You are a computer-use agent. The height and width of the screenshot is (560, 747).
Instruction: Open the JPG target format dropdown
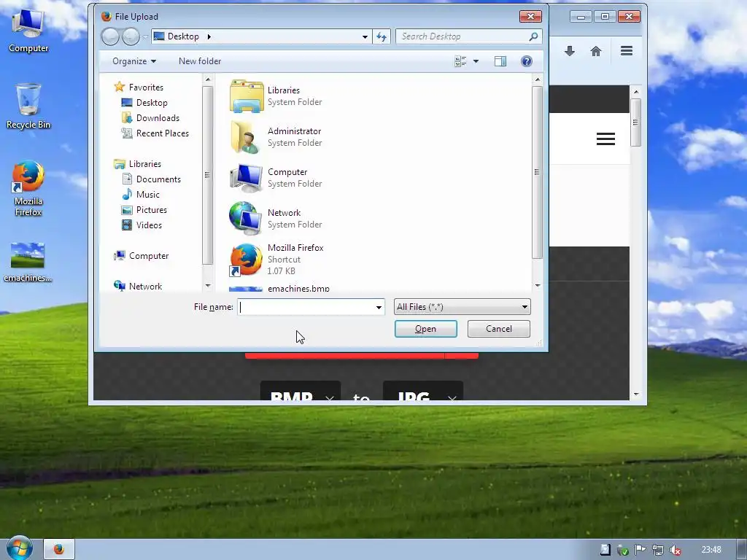423,392
